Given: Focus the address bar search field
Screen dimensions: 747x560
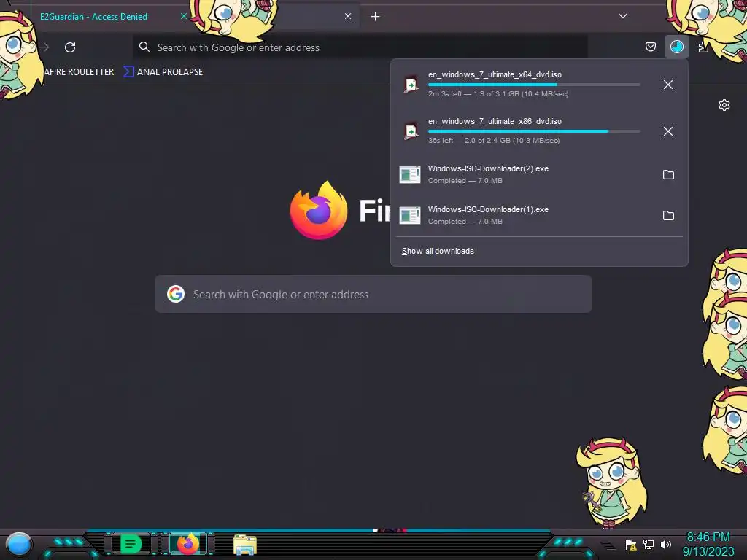Looking at the screenshot, I should tap(360, 47).
